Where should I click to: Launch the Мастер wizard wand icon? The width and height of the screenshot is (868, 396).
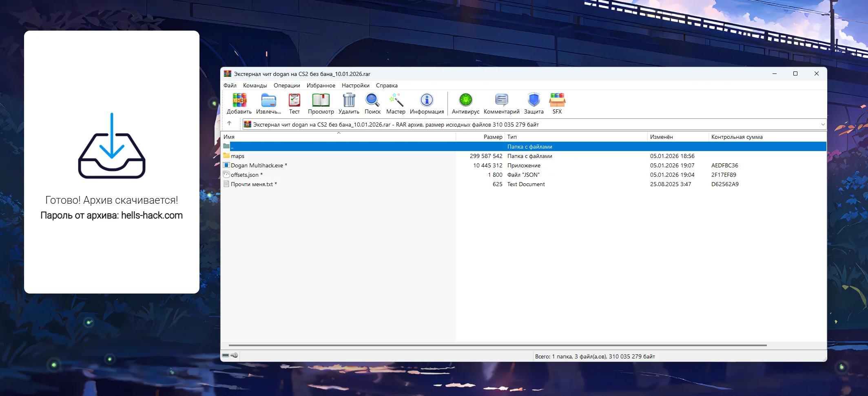[x=396, y=100]
